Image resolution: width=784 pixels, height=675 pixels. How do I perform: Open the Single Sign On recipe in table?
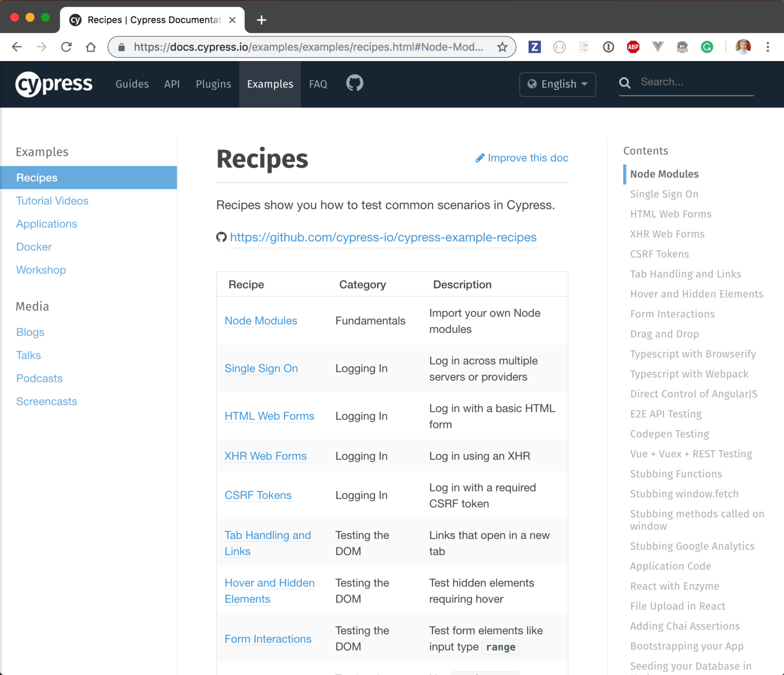[x=261, y=368]
